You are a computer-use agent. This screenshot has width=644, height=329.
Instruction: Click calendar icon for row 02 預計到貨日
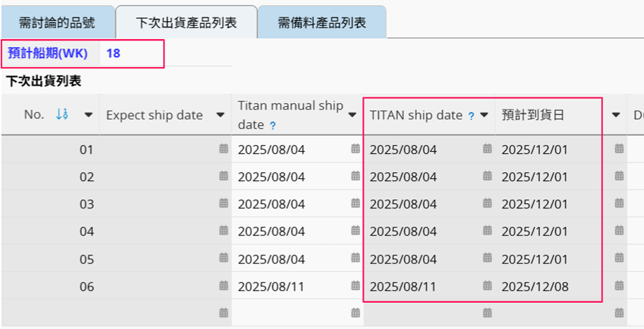pyautogui.click(x=619, y=176)
